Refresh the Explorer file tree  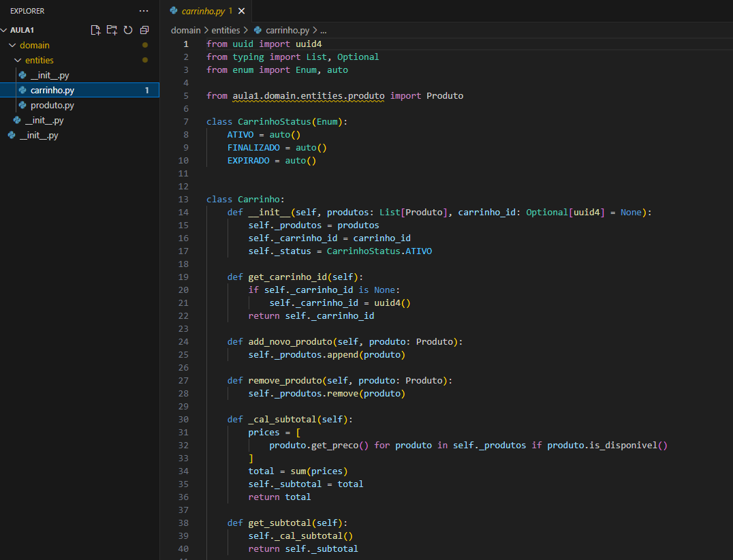tap(128, 30)
